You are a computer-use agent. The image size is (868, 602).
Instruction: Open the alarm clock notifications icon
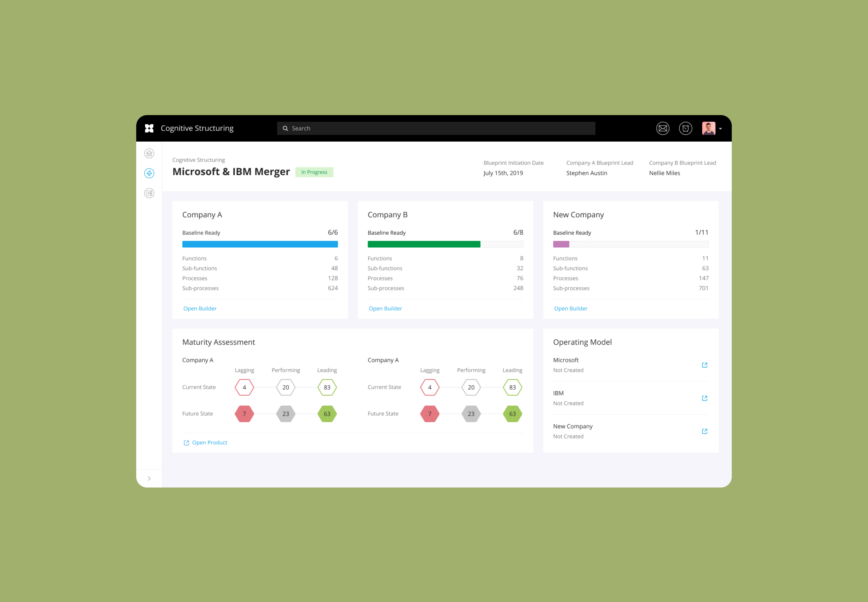click(x=685, y=128)
